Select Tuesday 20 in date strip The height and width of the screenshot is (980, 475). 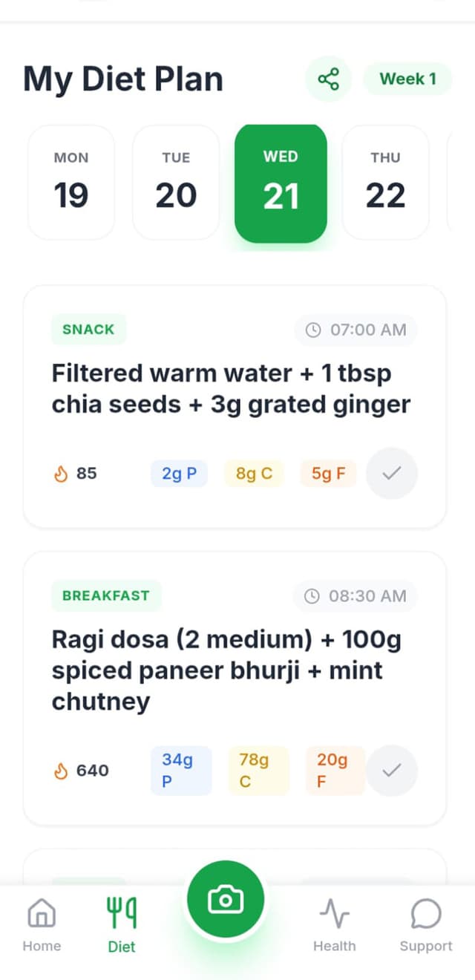176,182
